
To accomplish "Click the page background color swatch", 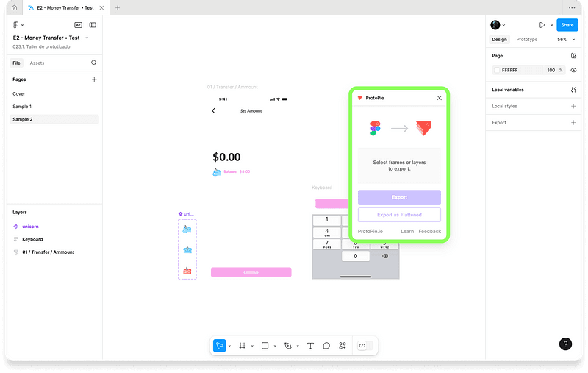I will pos(497,70).
